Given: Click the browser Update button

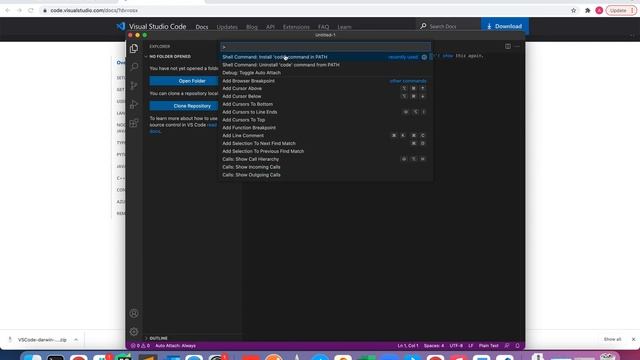Looking at the screenshot, I should 621,11.
